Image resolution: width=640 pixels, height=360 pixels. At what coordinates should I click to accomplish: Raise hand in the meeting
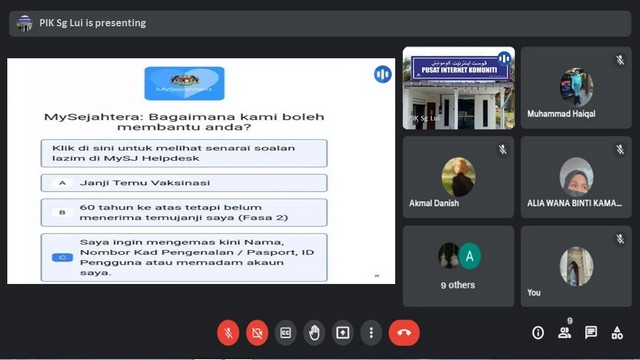pyautogui.click(x=314, y=333)
